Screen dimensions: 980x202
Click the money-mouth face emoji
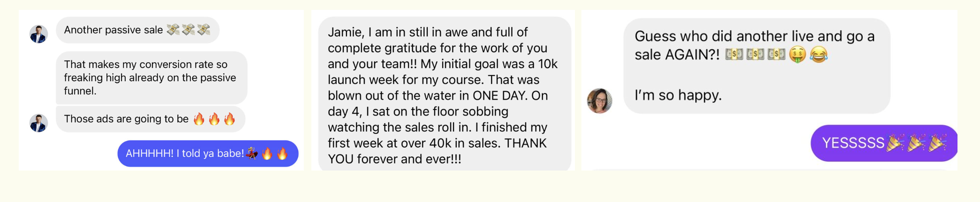click(797, 55)
